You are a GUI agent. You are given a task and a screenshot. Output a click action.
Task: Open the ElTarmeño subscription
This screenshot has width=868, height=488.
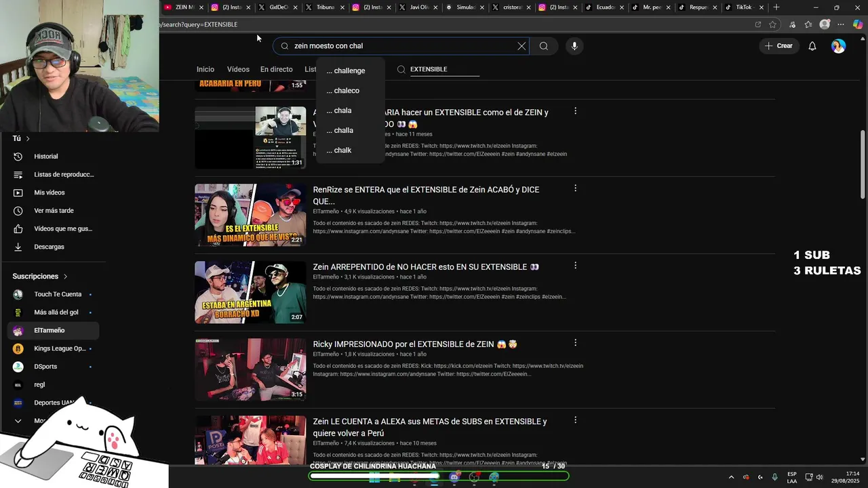[x=53, y=330]
